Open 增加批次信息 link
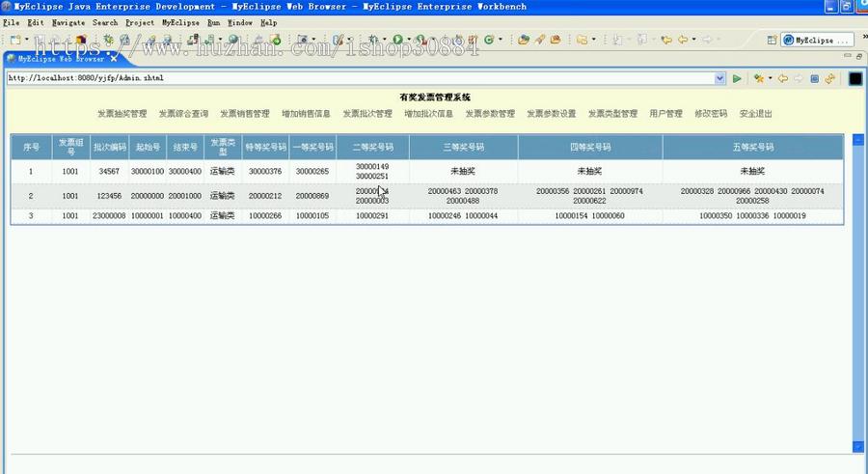868x474 pixels. pyautogui.click(x=429, y=114)
